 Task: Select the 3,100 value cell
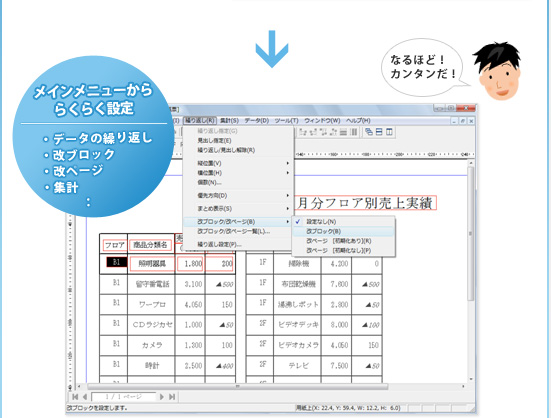point(190,284)
